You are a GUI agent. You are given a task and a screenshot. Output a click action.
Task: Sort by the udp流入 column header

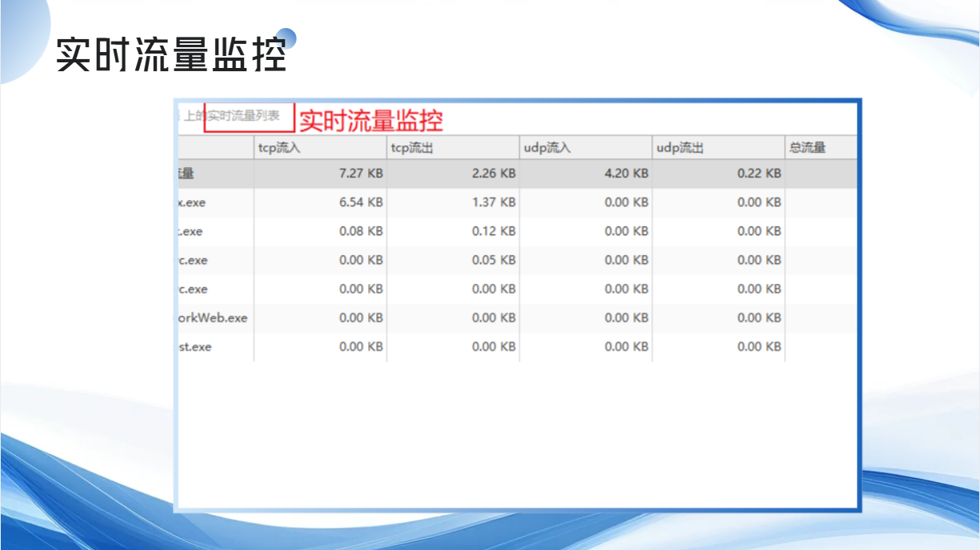[x=586, y=147]
